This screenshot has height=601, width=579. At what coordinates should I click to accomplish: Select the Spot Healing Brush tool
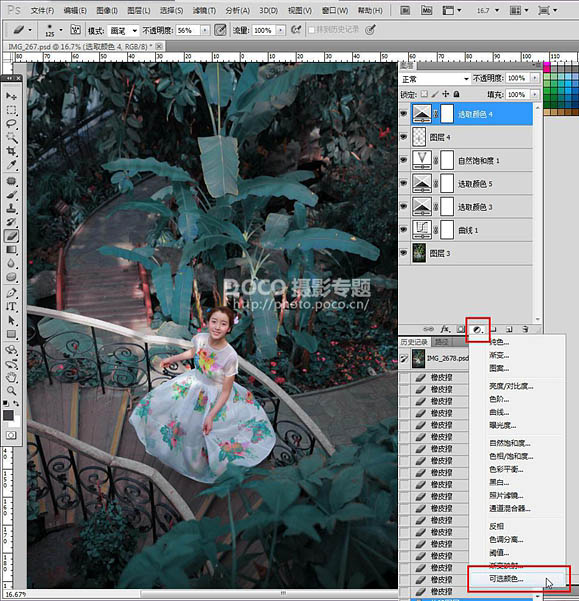click(x=11, y=181)
